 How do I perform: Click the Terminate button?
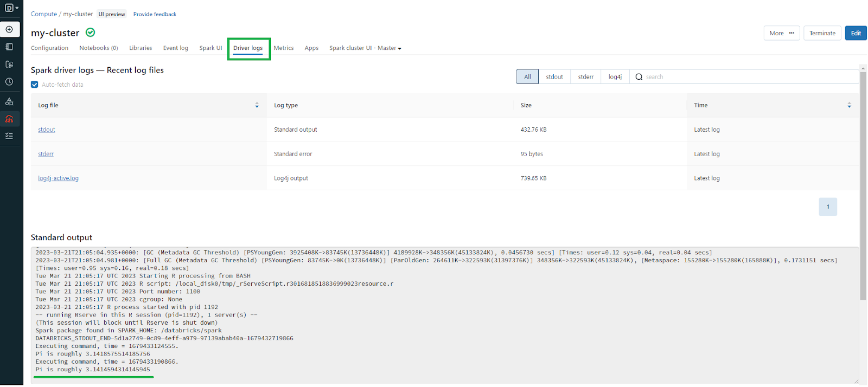pyautogui.click(x=822, y=33)
